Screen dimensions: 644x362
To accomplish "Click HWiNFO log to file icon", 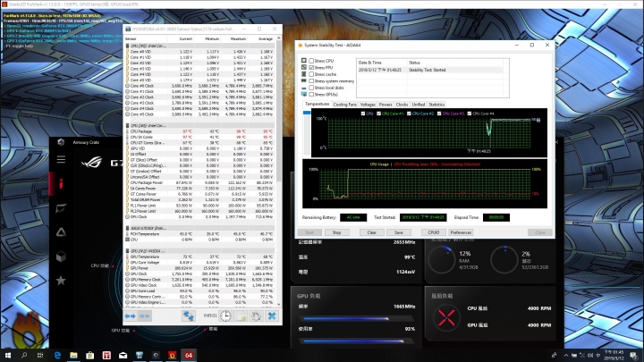I will pyautogui.click(x=241, y=316).
